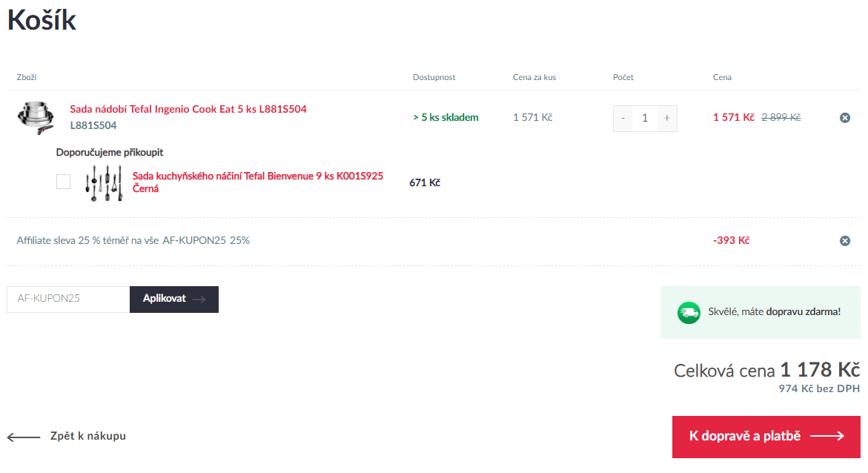
Task: Click the Dostupnost column header
Action: point(434,77)
